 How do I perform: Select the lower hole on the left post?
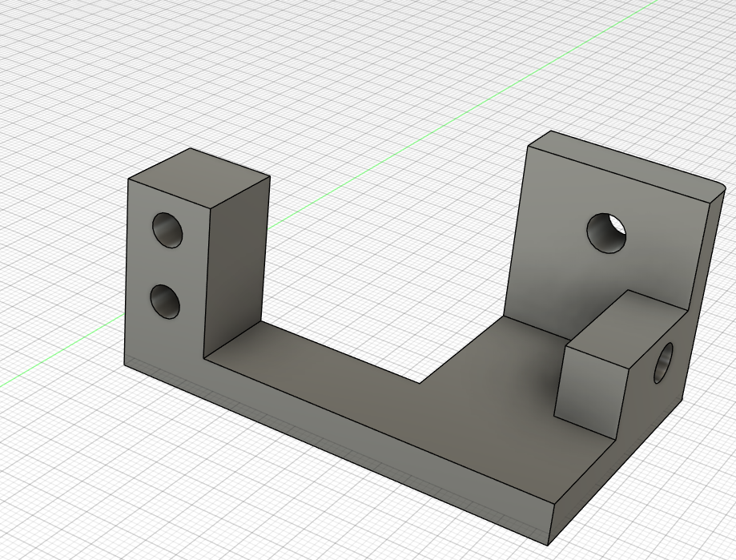click(x=165, y=301)
